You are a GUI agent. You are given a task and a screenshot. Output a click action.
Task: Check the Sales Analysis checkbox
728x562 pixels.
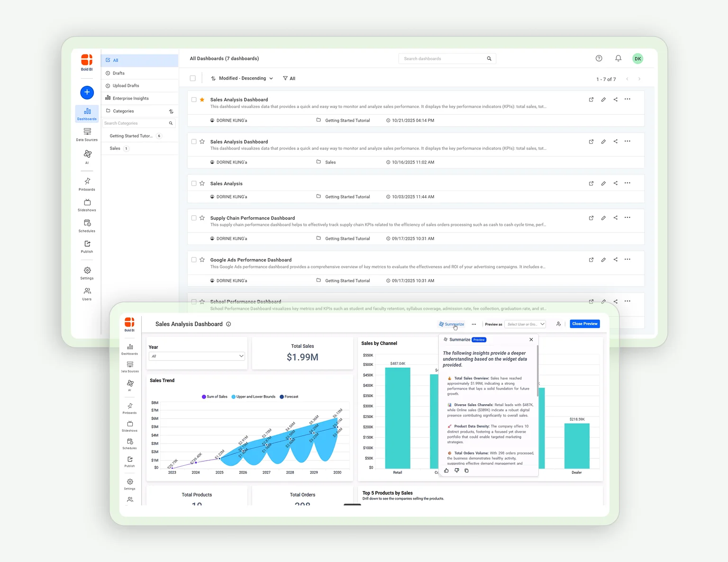tap(194, 183)
